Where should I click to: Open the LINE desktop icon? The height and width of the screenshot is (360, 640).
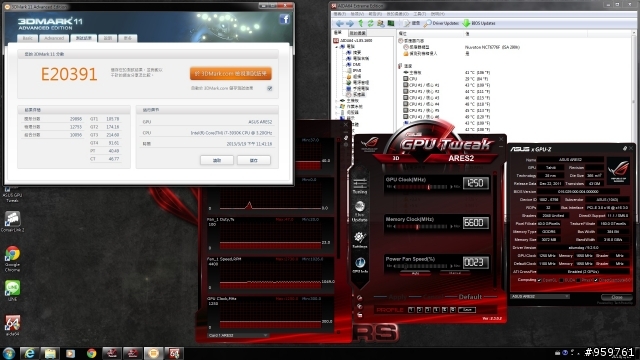tap(12, 291)
